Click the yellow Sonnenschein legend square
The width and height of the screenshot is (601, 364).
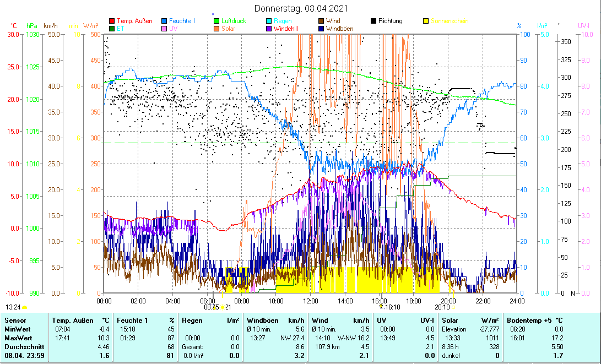click(x=426, y=21)
